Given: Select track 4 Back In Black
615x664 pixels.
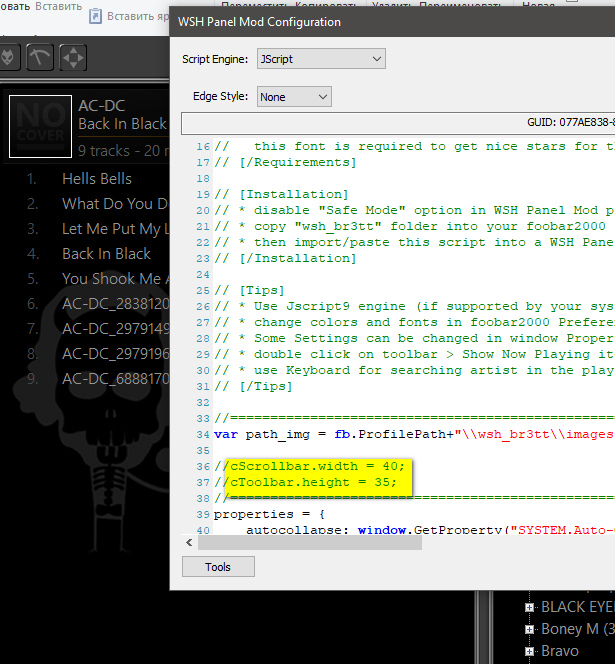Looking at the screenshot, I should [106, 254].
